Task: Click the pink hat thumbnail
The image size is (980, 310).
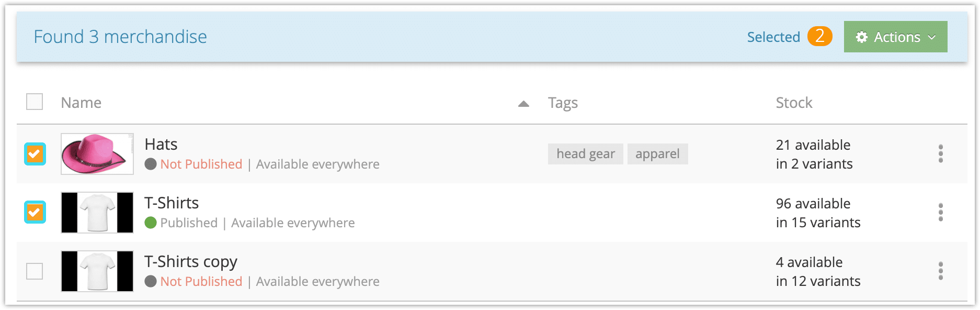Action: [x=97, y=154]
